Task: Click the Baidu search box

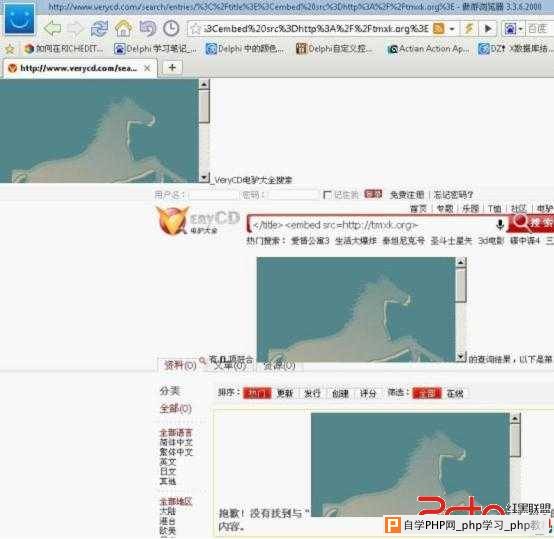Action: 539,29
